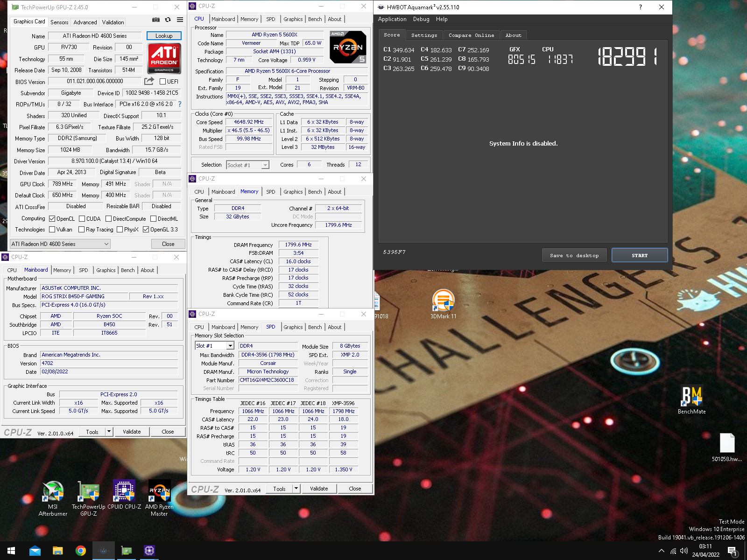Toggle the UEFI checkbox in GPU-Z

coord(163,81)
